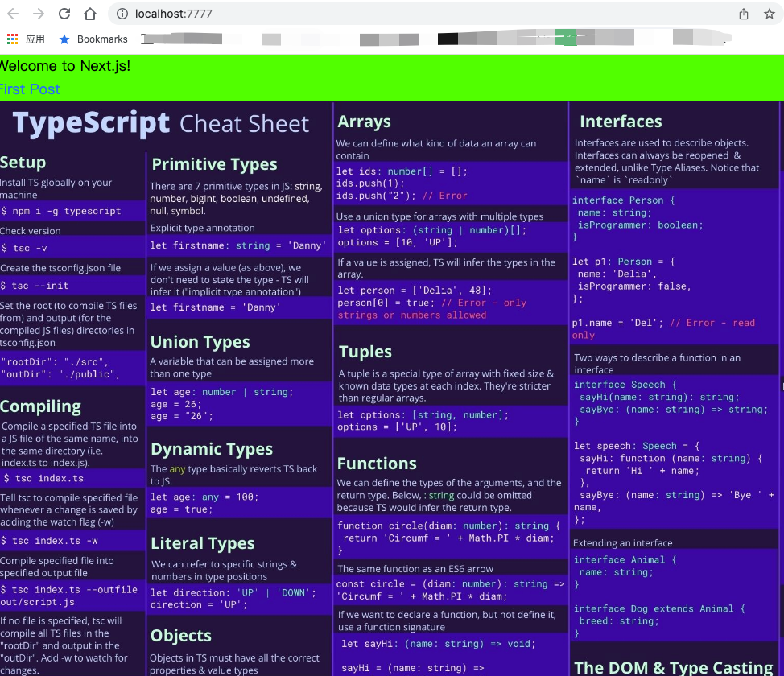Open the First Post link
Screen dimensions: 784x676
click(30, 89)
